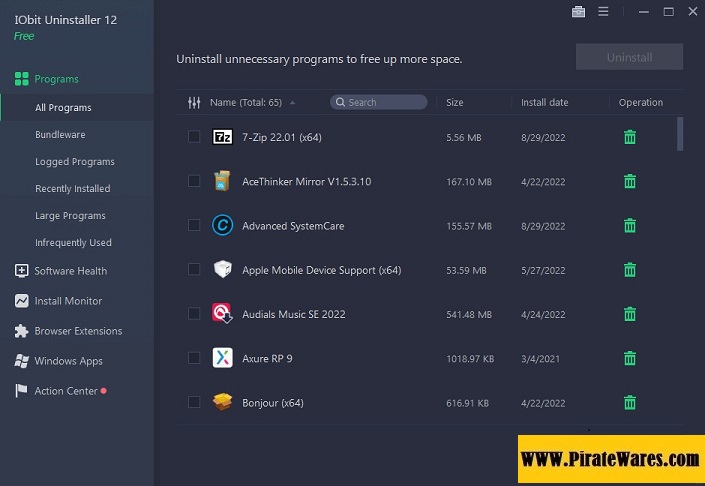Switch to Browser Extensions section
The image size is (705, 486).
point(78,331)
